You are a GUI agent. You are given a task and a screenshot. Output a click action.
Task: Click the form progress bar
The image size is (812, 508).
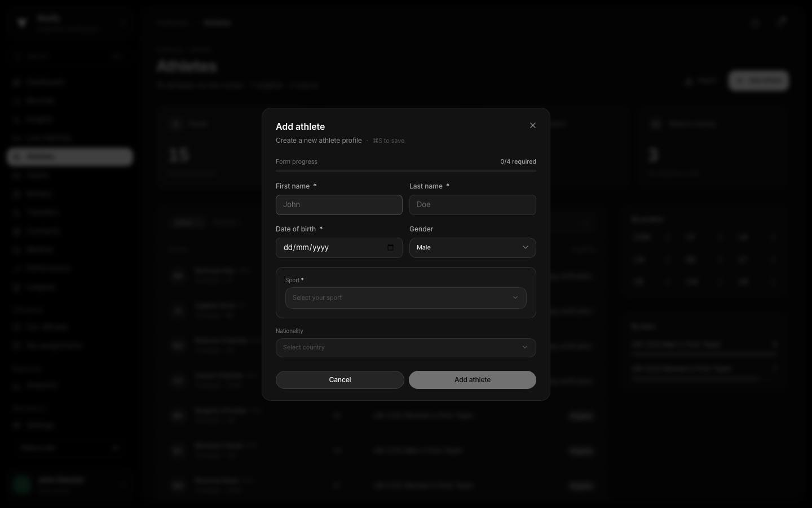click(x=406, y=170)
